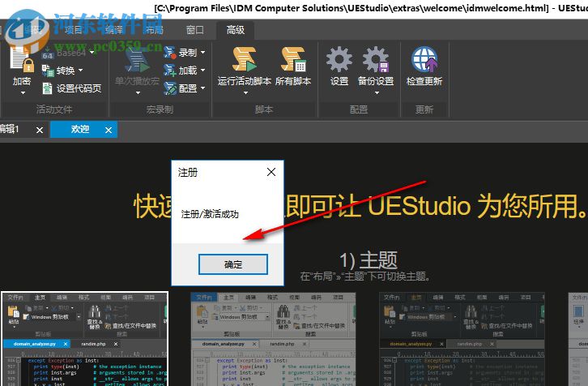588x386 pixels.
Task: Click the macro Load (加载) icon
Action: (x=170, y=71)
